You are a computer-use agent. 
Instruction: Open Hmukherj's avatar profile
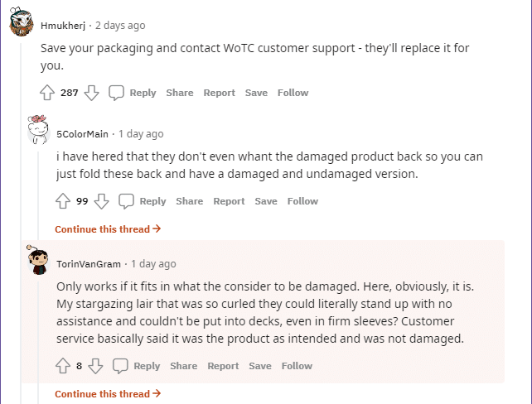(22, 24)
